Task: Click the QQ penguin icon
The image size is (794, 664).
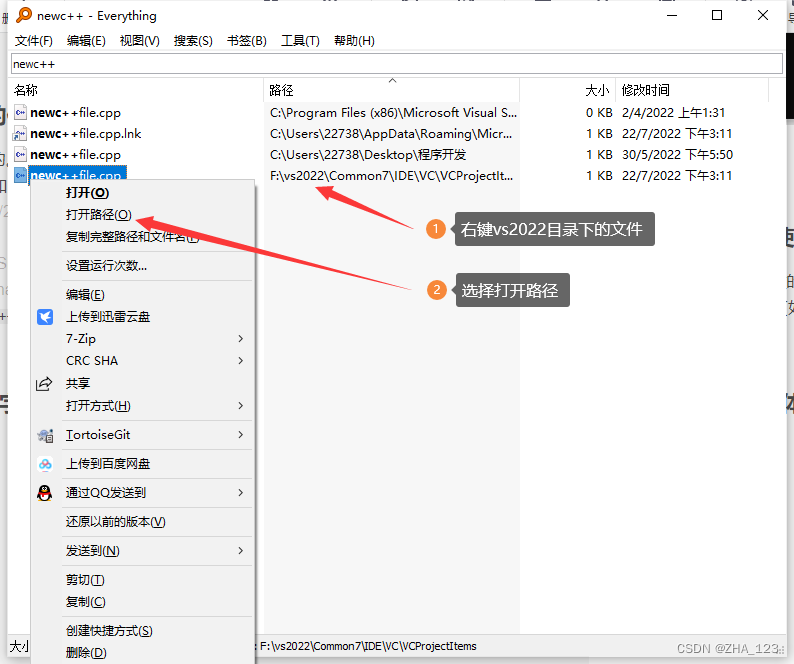Action: click(x=45, y=493)
